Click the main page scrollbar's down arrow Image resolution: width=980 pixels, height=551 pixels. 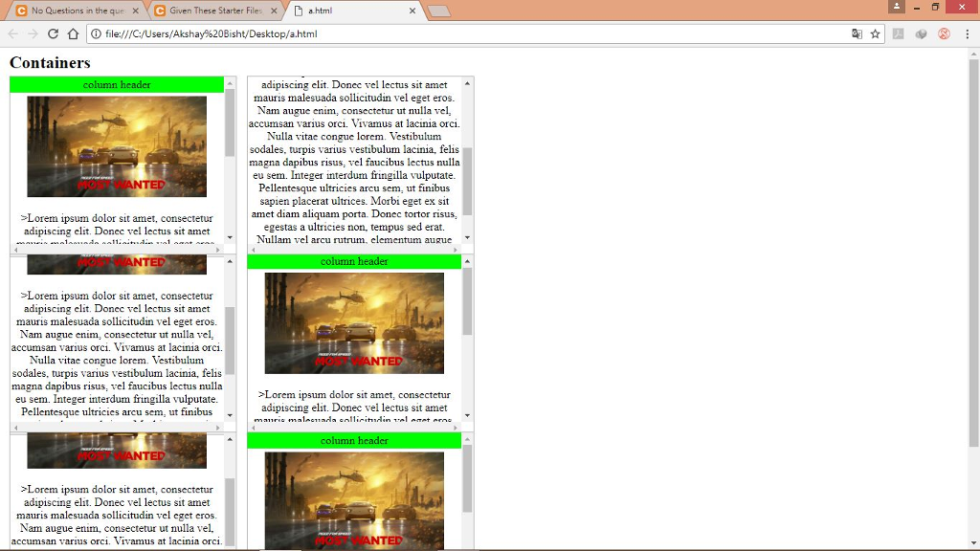973,543
